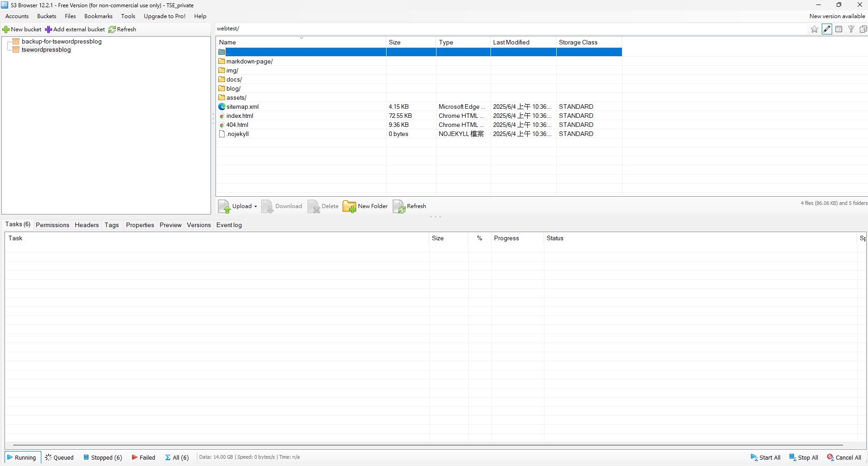The image size is (868, 466).
Task: Sort files by Name column
Action: point(301,42)
